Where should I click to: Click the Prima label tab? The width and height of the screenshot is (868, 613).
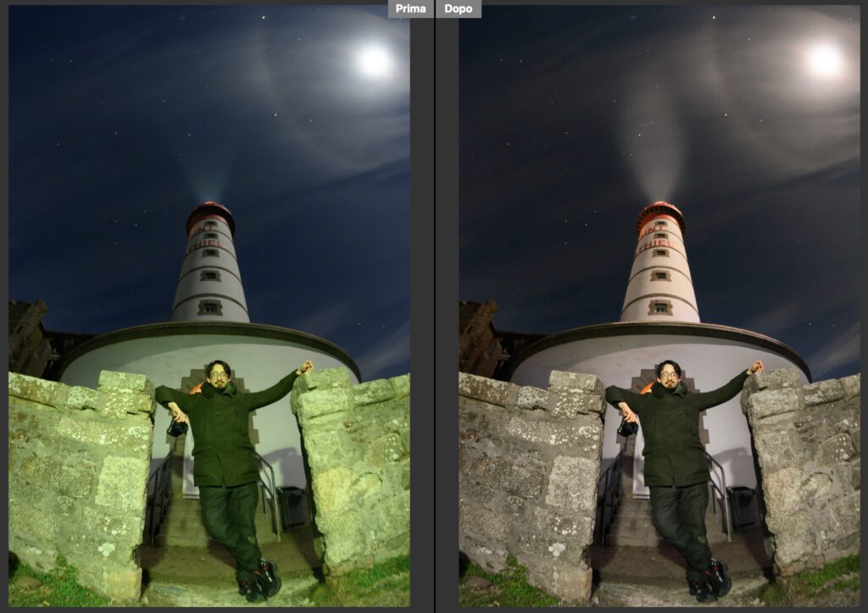[x=410, y=9]
